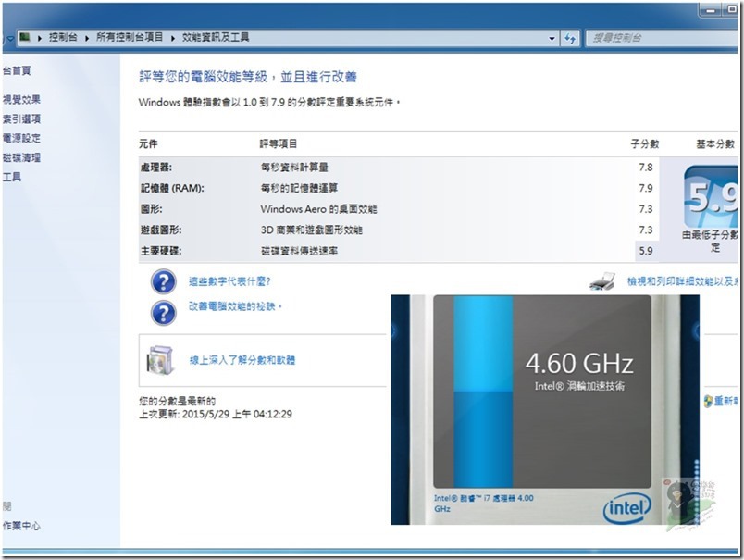Click the Intel® 酷睿 i7 處理器 4.00 GHz label
The width and height of the screenshot is (744, 560).
[483, 504]
